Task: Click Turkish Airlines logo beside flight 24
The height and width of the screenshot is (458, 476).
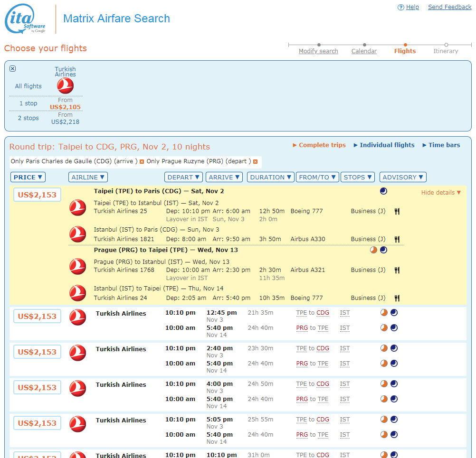Action: click(x=78, y=293)
